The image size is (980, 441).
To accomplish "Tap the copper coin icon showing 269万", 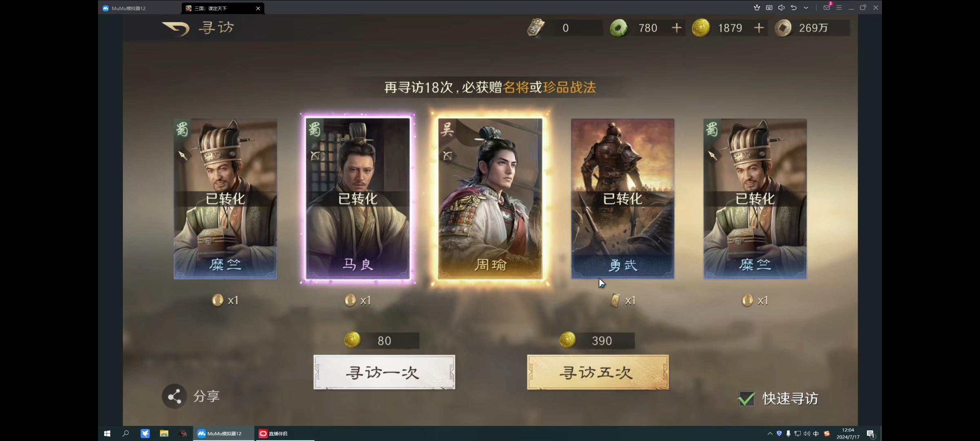I will point(783,28).
